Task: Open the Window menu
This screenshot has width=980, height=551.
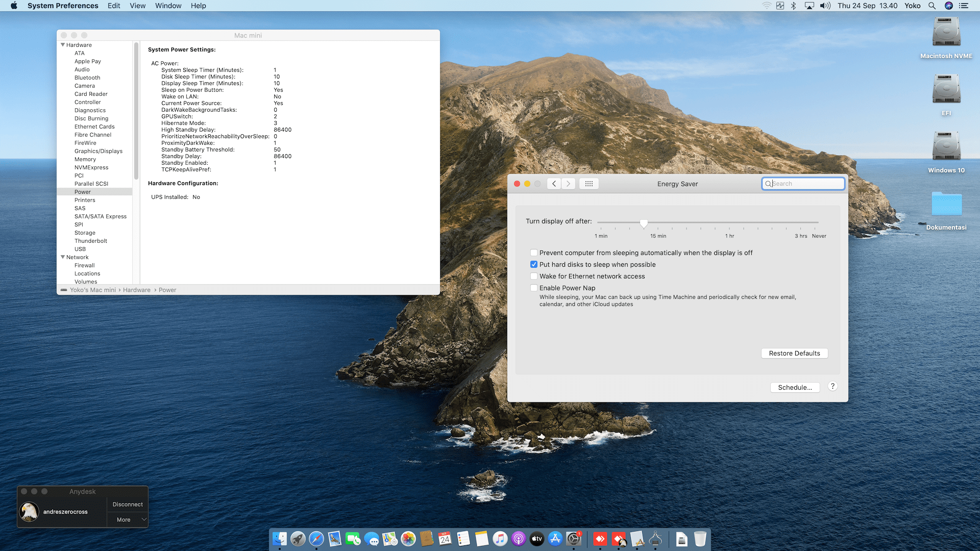Action: coord(168,6)
